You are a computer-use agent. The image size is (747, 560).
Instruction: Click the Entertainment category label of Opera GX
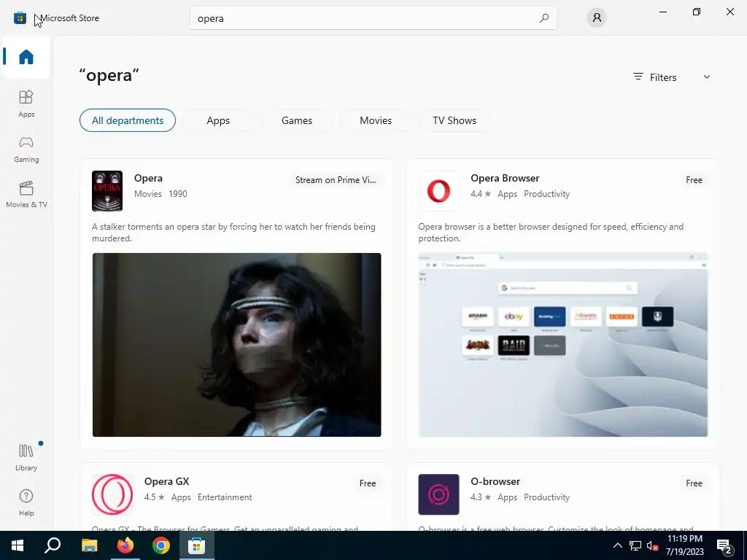(x=225, y=497)
